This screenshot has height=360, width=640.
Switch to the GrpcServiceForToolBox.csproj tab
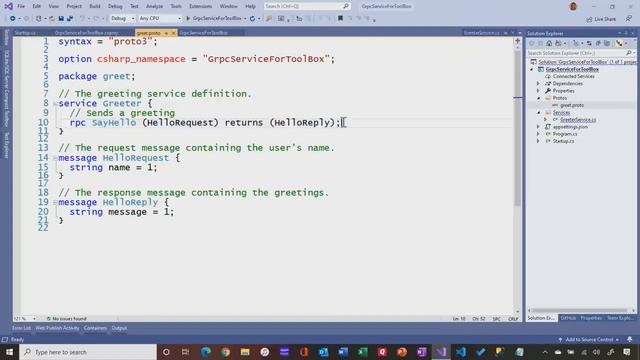86,33
